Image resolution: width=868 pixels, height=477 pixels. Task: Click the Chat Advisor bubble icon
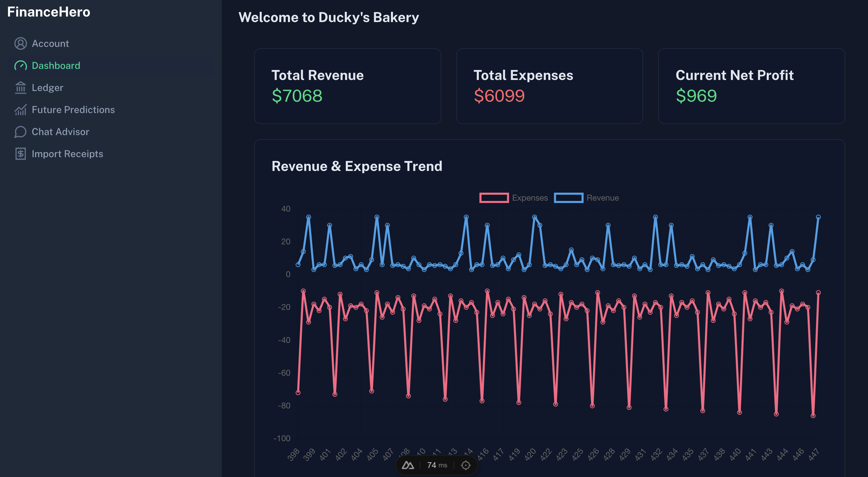tap(20, 132)
